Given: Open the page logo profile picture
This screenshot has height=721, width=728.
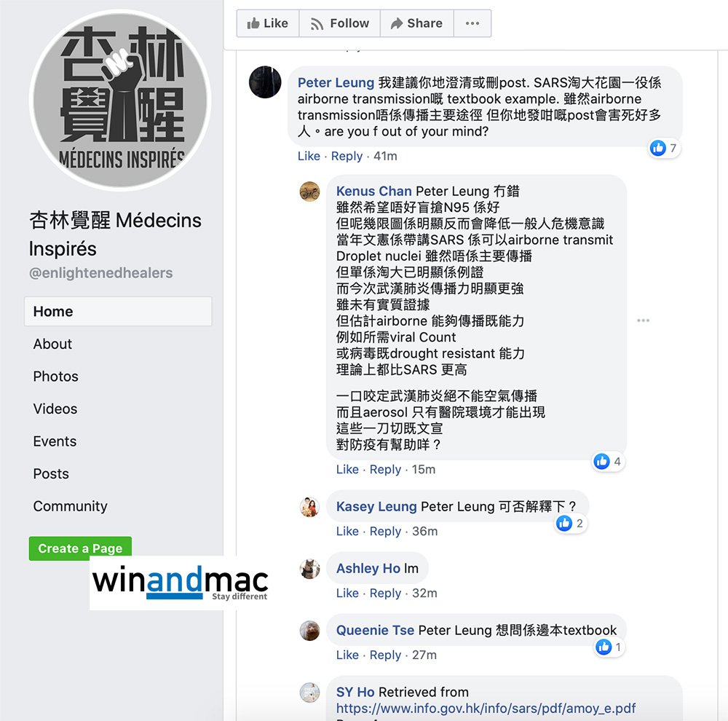Looking at the screenshot, I should [x=120, y=101].
